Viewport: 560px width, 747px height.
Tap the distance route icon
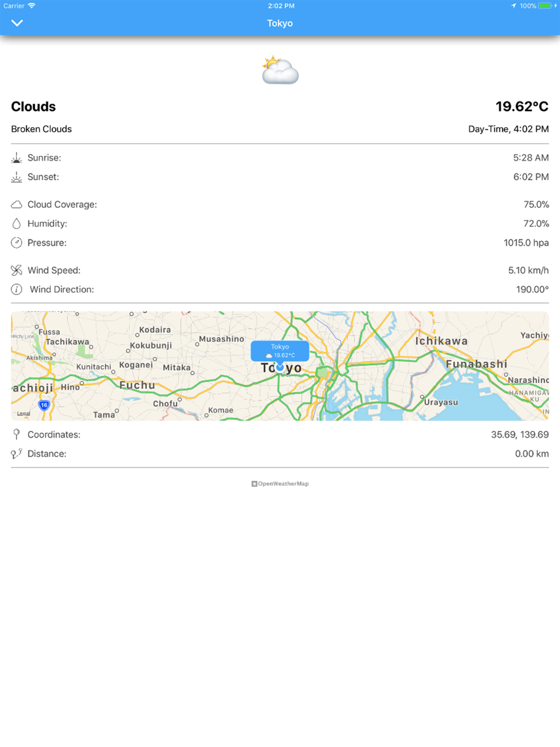pos(16,454)
